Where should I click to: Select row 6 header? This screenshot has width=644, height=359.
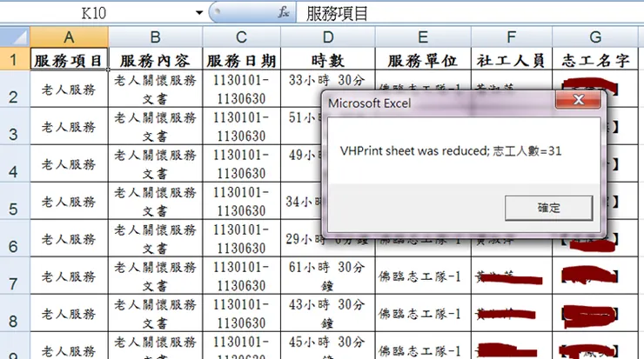point(15,238)
